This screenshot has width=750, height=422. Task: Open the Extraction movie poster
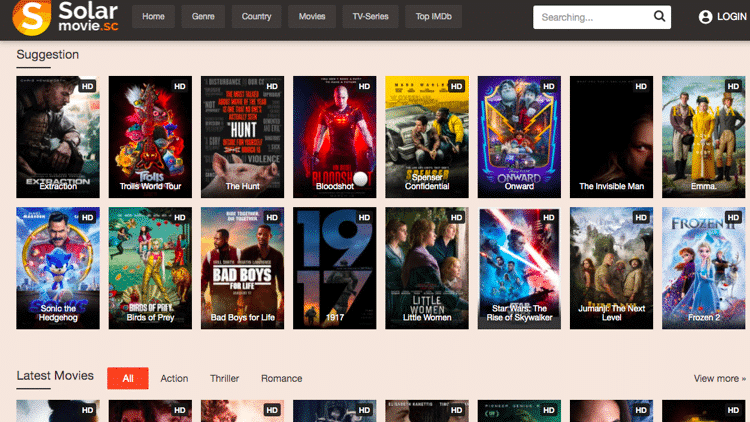point(58,137)
